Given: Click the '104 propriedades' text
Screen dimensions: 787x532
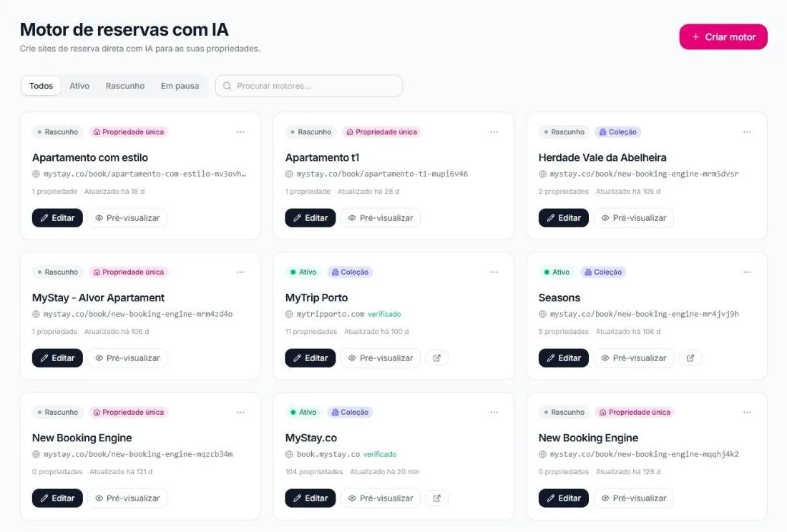Looking at the screenshot, I should tap(313, 472).
